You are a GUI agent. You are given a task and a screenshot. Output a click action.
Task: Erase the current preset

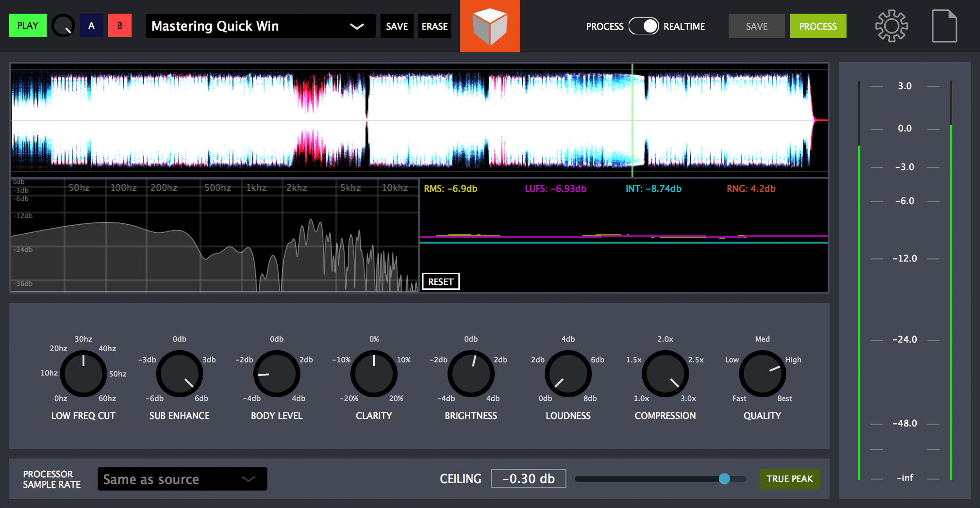pos(434,26)
